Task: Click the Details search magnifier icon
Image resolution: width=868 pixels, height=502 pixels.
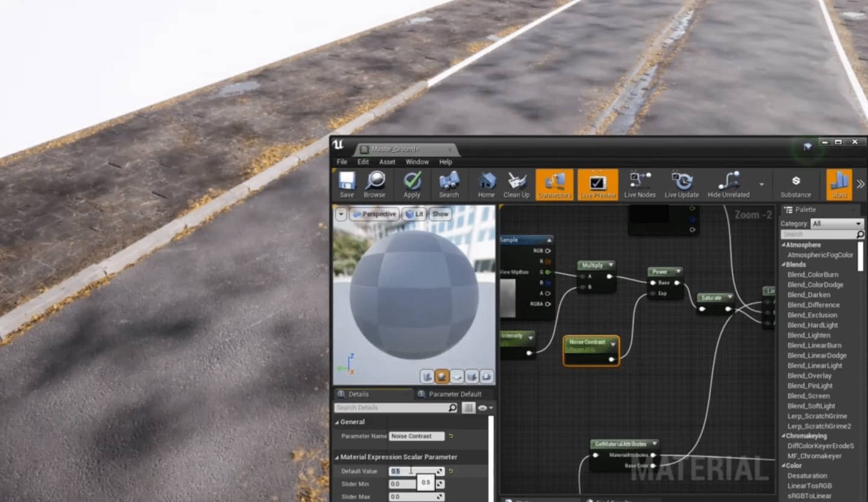Action: coord(453,408)
